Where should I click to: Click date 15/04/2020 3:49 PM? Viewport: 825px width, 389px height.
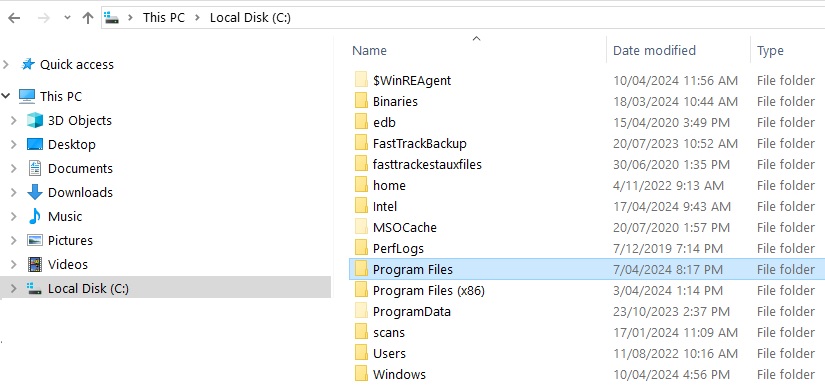pos(671,123)
